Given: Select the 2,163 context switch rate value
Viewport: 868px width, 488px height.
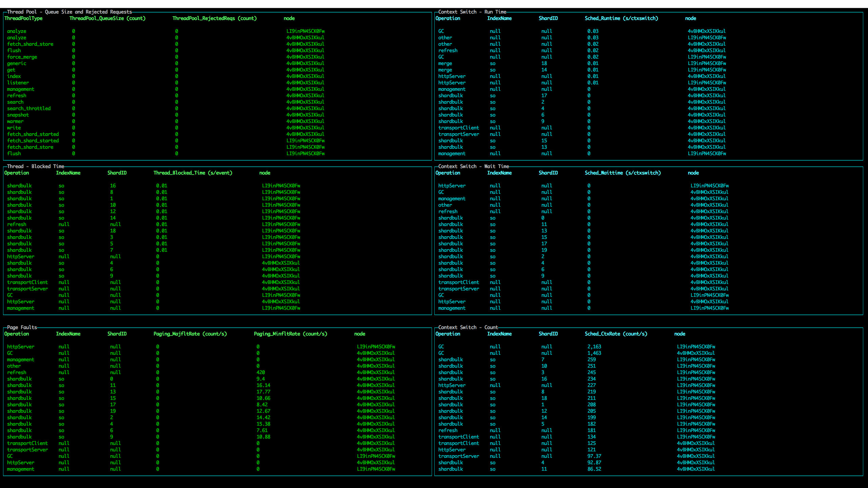Looking at the screenshot, I should tap(594, 347).
